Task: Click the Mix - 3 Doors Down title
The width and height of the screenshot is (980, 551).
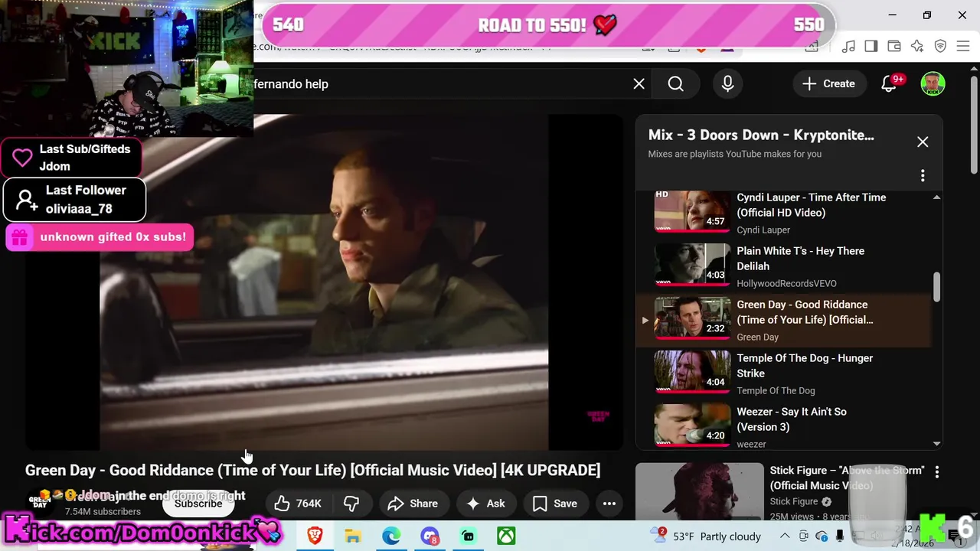Action: click(x=761, y=135)
